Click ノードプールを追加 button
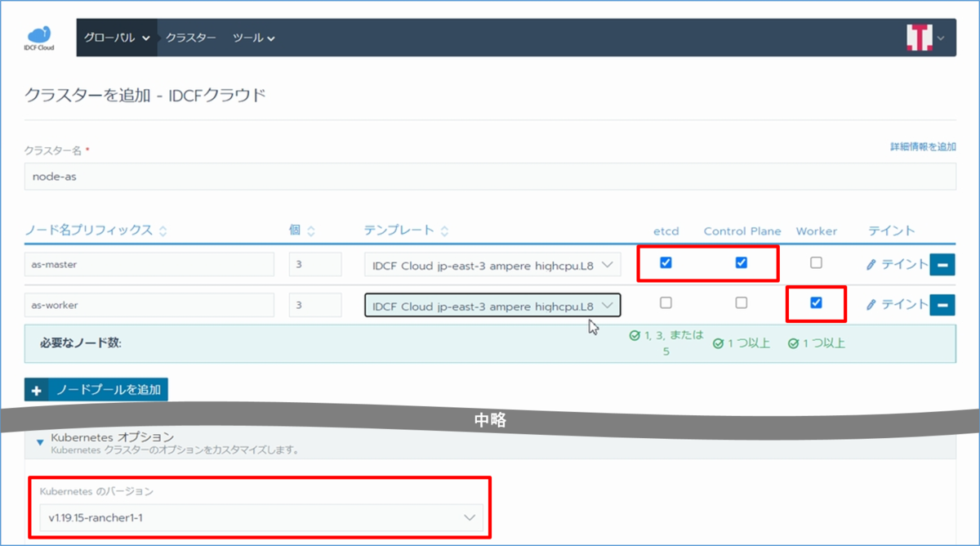The height and width of the screenshot is (546, 980). [x=96, y=390]
